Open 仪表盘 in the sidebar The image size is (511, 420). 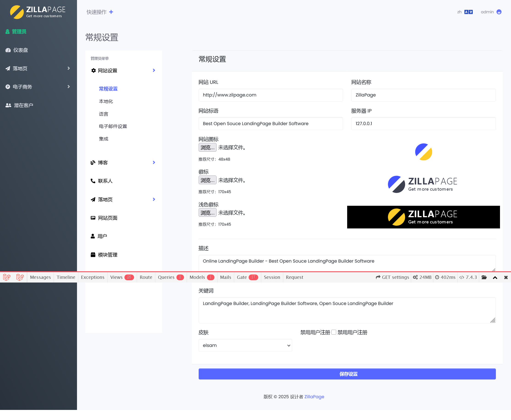click(21, 50)
